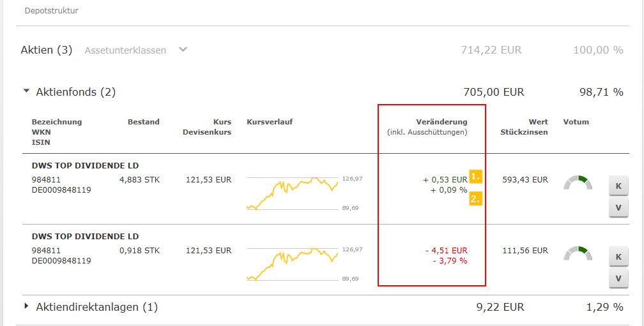Click Votum gauge icon of the 111,56 EUR position
Image resolution: width=644 pixels, height=326 pixels.
578,253
